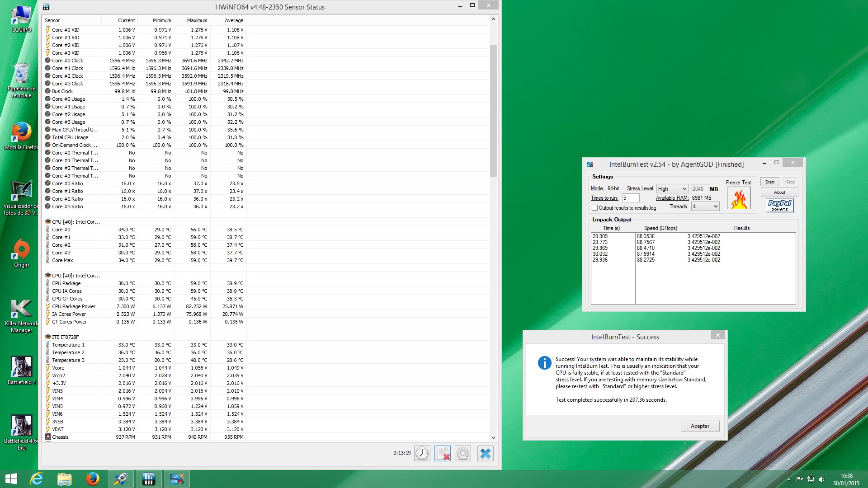Open Internet Explorer from the taskbar
The height and width of the screenshot is (488, 868).
point(36,479)
